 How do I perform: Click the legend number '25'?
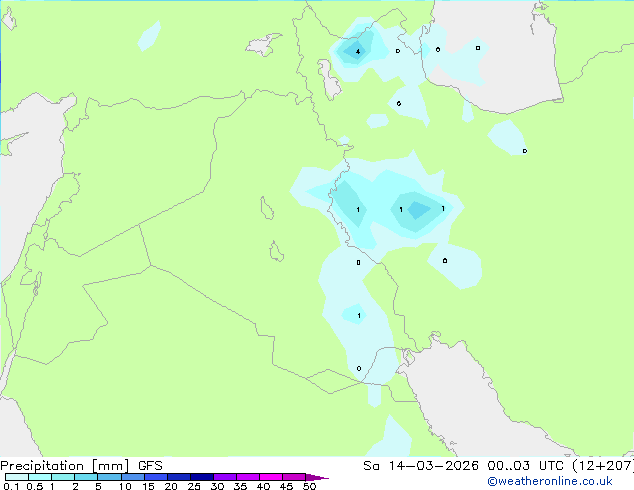point(194,486)
